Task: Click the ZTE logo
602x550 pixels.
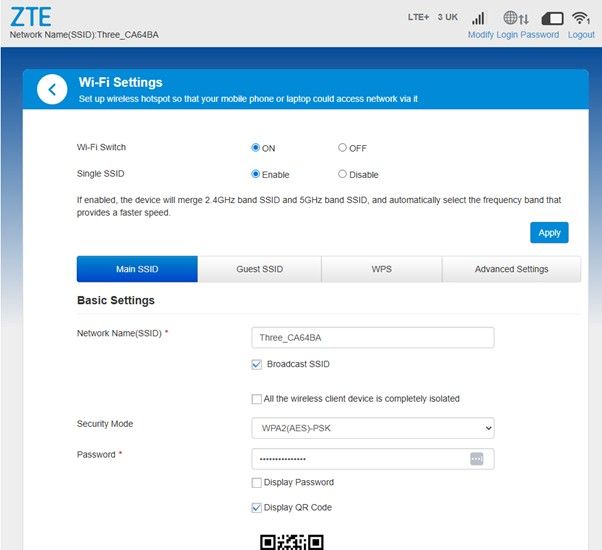Action: pyautogui.click(x=30, y=17)
